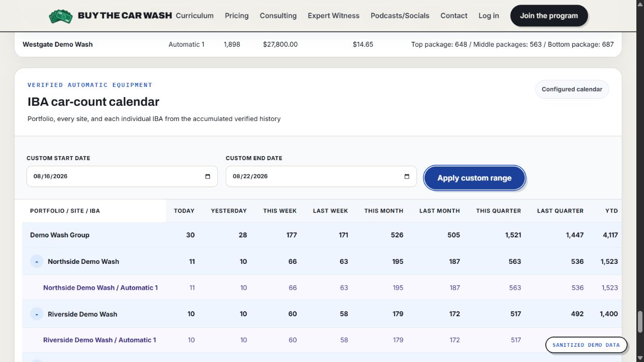Click the THIS MONTH column header
The image size is (644, 362).
click(x=384, y=210)
